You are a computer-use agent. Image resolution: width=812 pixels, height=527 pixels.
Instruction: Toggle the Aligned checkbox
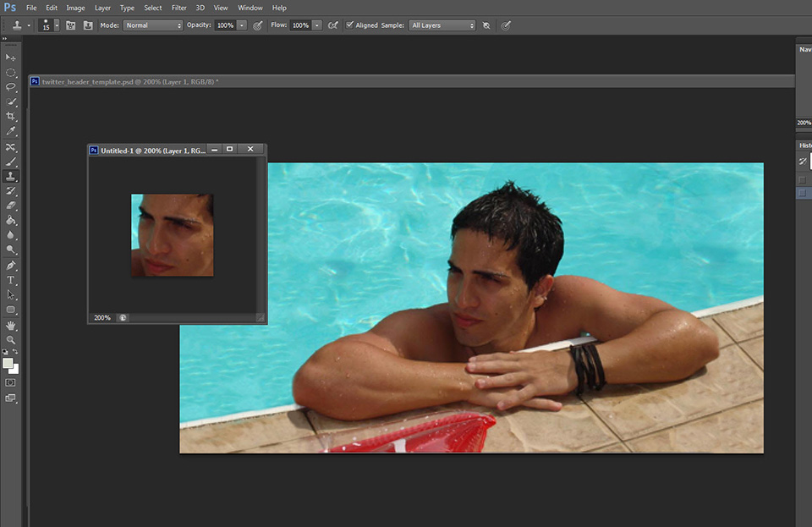point(350,25)
